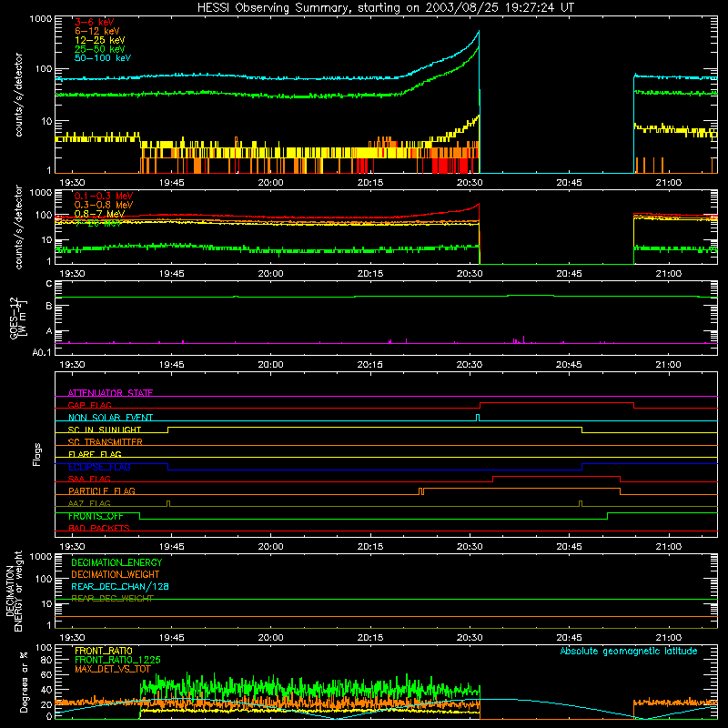728x728 pixels.
Task: Select the SC_TRANSMITTER flag label
Action: [x=106, y=442]
